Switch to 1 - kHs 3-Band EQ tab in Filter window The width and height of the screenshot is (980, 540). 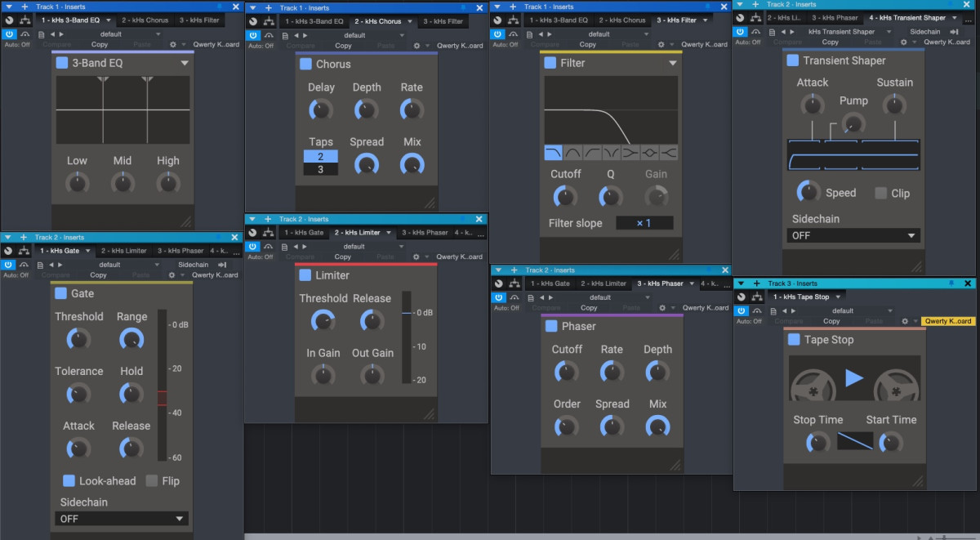559,20
